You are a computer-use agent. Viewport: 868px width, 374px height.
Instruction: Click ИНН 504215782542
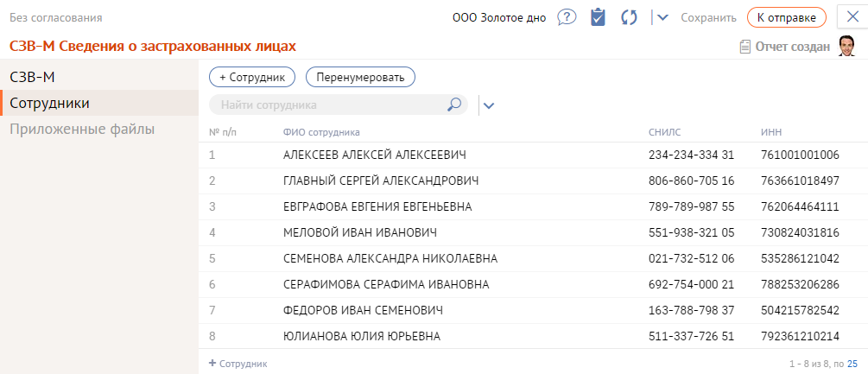click(800, 310)
